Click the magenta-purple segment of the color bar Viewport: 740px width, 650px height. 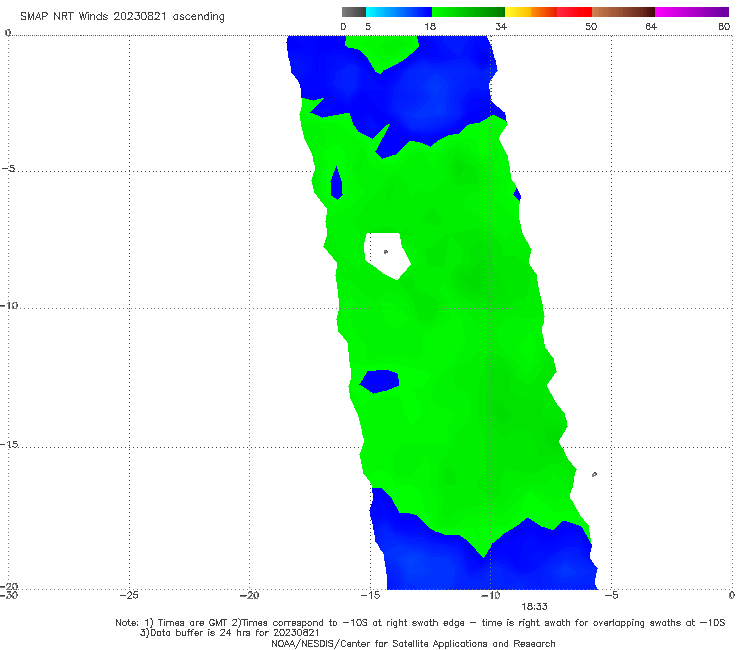pyautogui.click(x=692, y=12)
